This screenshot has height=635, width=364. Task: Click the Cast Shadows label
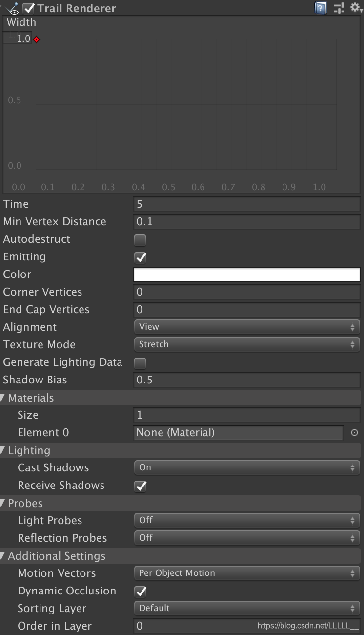pyautogui.click(x=53, y=468)
